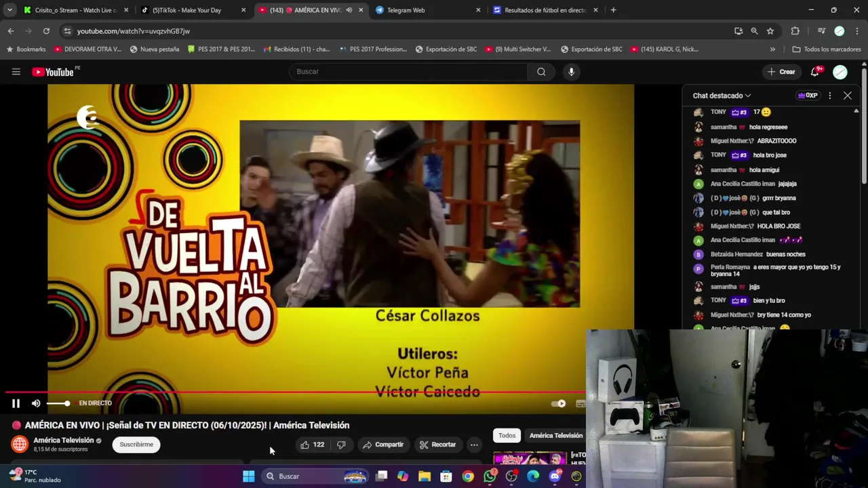Open the Chrome three-dot menu
868x488 pixels.
pyautogui.click(x=858, y=31)
